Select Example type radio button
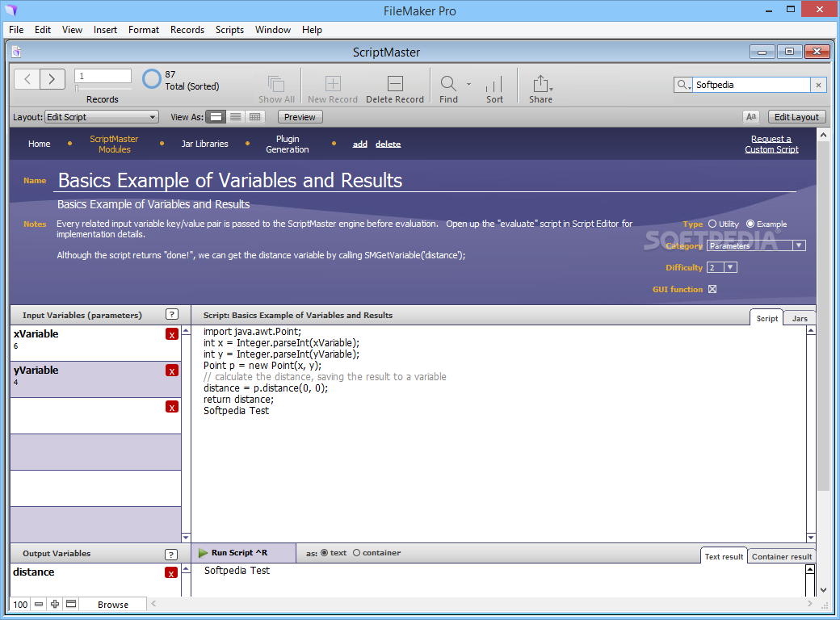This screenshot has width=840, height=620. tap(750, 224)
